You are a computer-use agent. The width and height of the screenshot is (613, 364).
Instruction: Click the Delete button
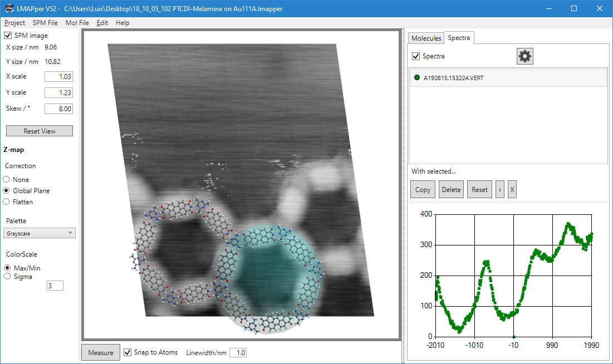(451, 189)
